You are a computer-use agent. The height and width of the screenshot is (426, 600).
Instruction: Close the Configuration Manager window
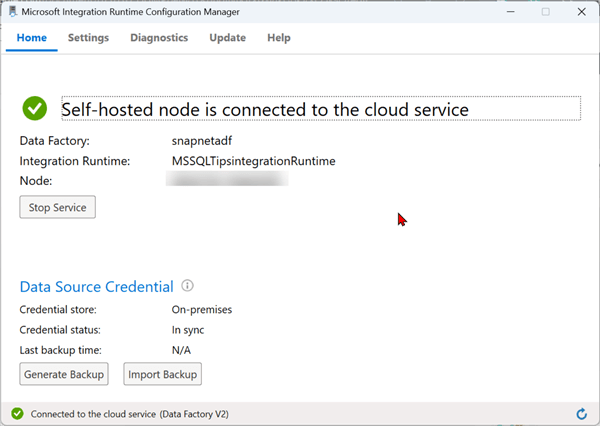582,11
